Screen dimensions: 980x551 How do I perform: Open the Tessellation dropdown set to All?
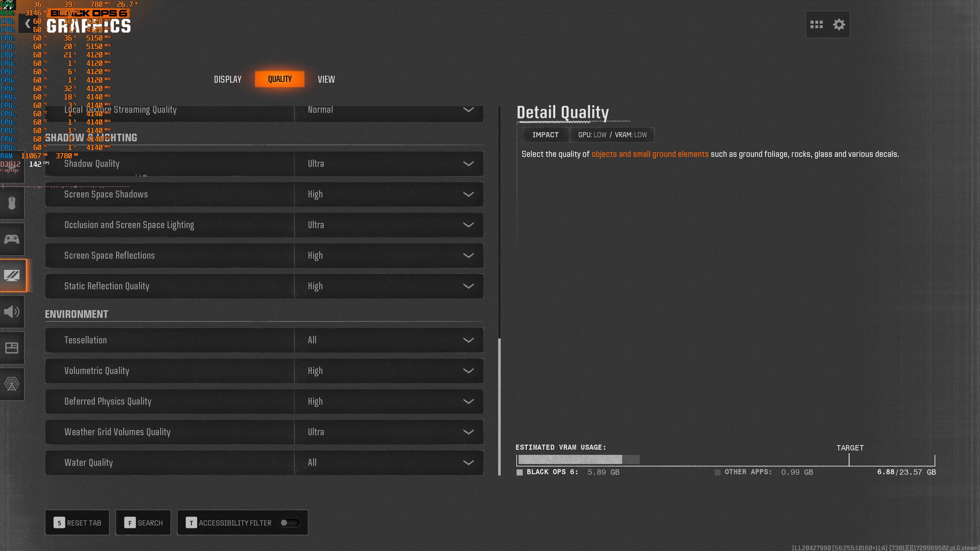[388, 340]
